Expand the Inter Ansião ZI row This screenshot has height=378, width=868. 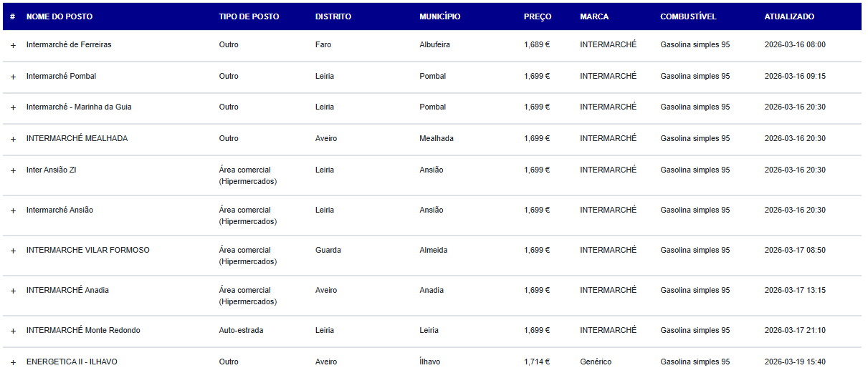pos(13,170)
